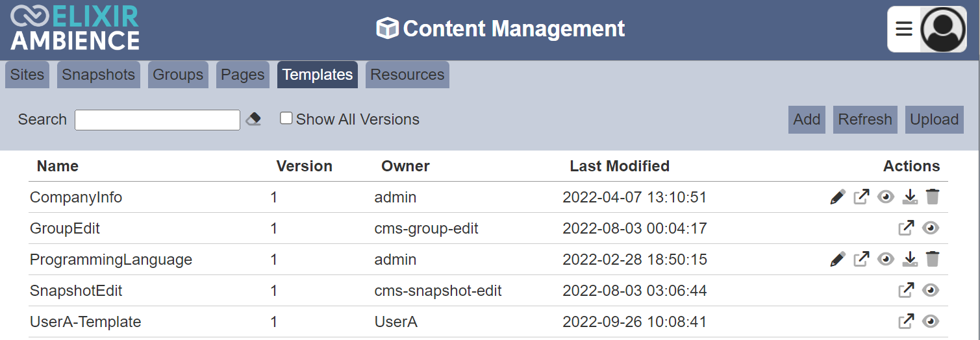
Task: View the UserA-Template via eye icon
Action: click(x=931, y=321)
